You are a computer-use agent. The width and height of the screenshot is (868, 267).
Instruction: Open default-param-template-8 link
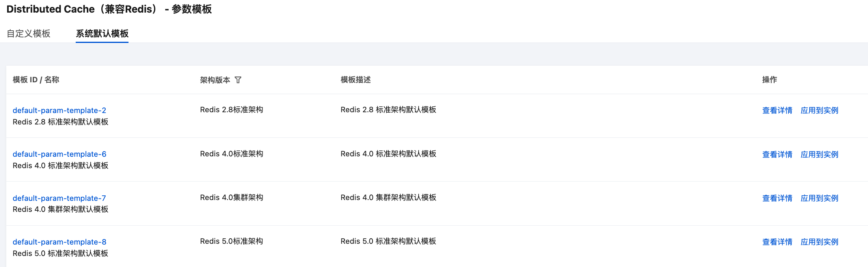pos(59,242)
